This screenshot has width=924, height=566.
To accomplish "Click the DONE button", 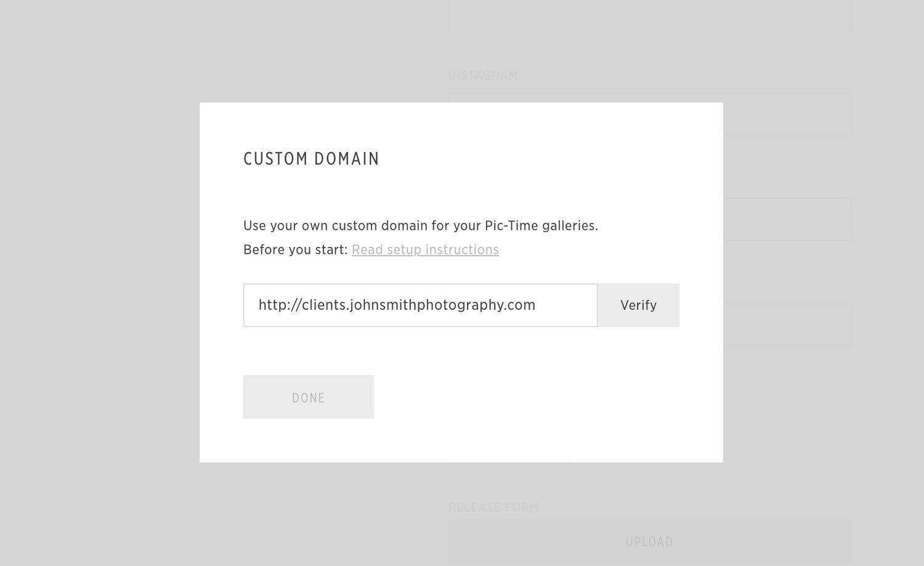I will click(308, 397).
